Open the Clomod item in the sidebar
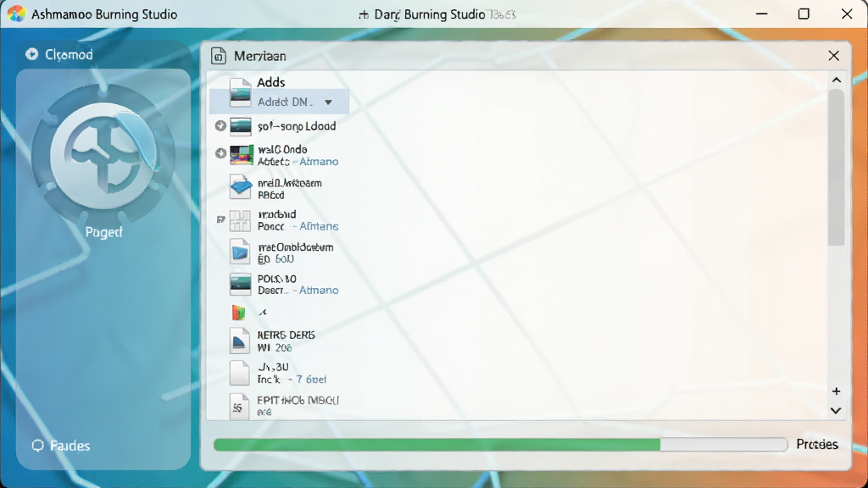The image size is (868, 488). coord(69,55)
